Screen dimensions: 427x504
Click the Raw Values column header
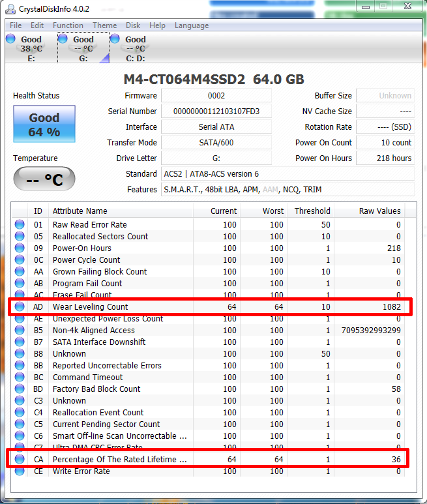tap(370, 211)
